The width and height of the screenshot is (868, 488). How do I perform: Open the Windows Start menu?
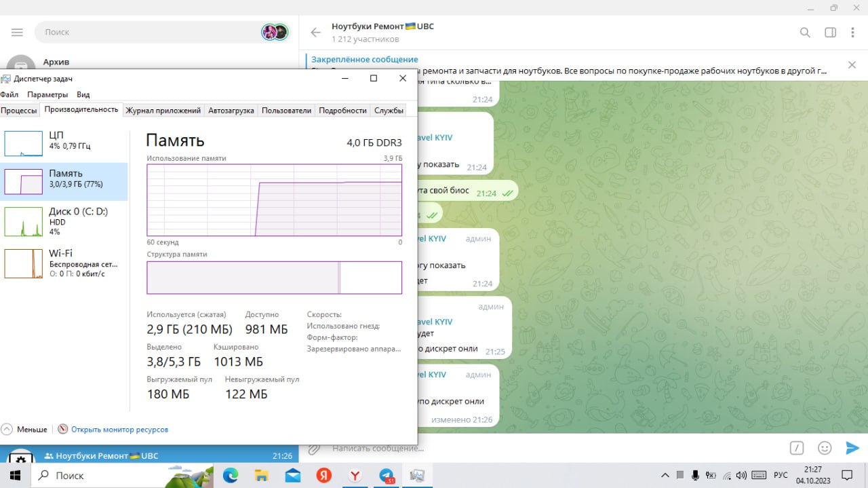16,475
